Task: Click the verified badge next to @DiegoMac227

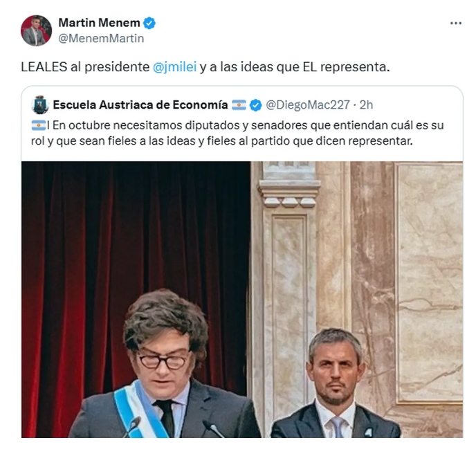Action: 255,105
